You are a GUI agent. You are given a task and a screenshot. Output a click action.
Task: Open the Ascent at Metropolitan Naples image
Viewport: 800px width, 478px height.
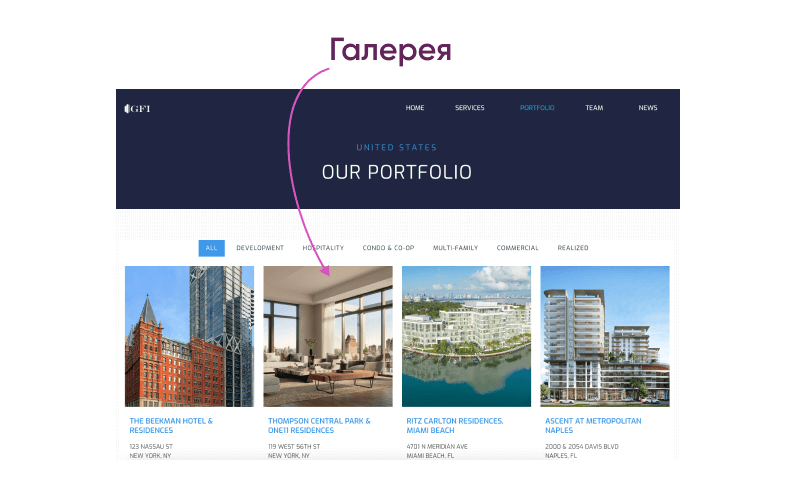[605, 336]
